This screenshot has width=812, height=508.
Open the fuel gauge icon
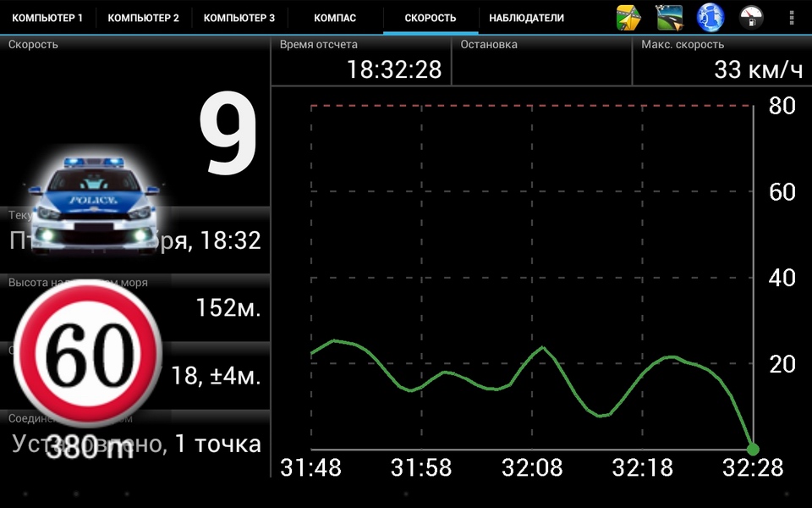pyautogui.click(x=751, y=18)
